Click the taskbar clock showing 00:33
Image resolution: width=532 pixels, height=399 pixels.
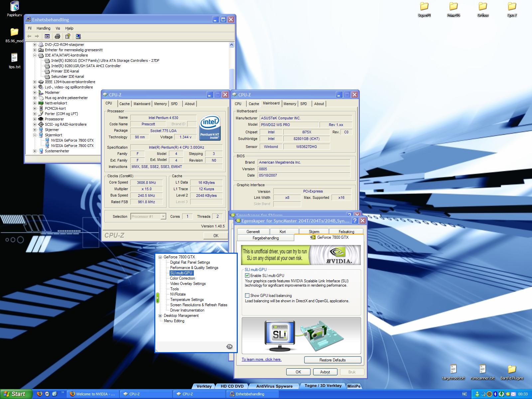click(523, 394)
